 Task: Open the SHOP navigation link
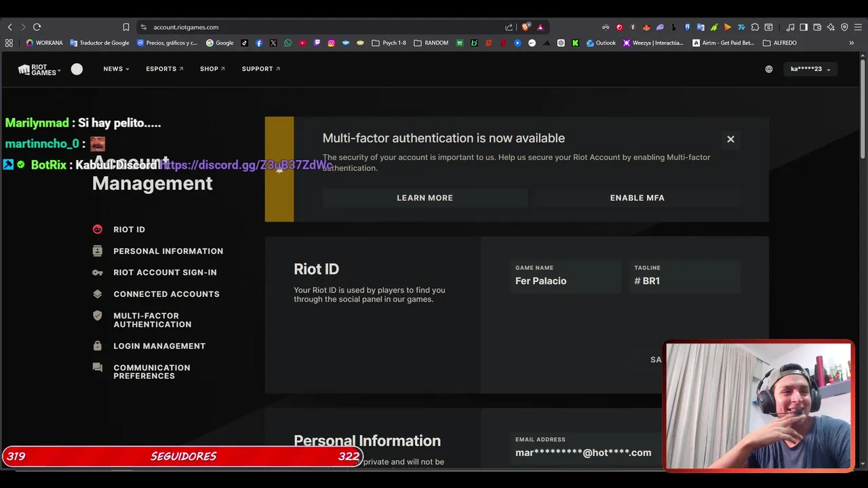coord(212,69)
